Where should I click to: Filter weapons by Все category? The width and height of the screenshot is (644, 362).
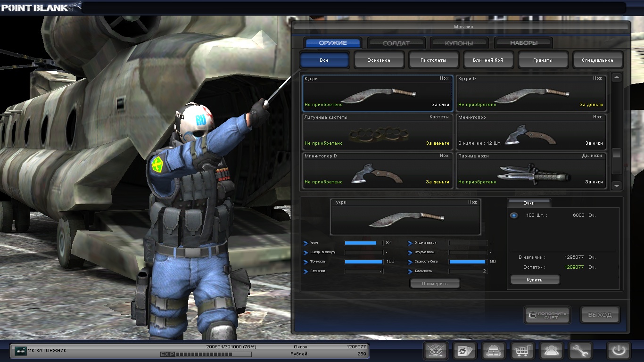[324, 60]
